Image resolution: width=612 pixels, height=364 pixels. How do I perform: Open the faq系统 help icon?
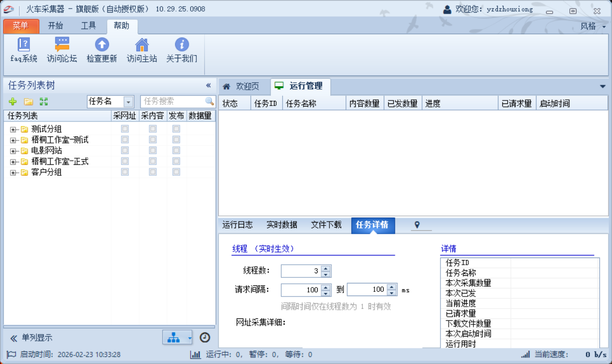point(23,45)
